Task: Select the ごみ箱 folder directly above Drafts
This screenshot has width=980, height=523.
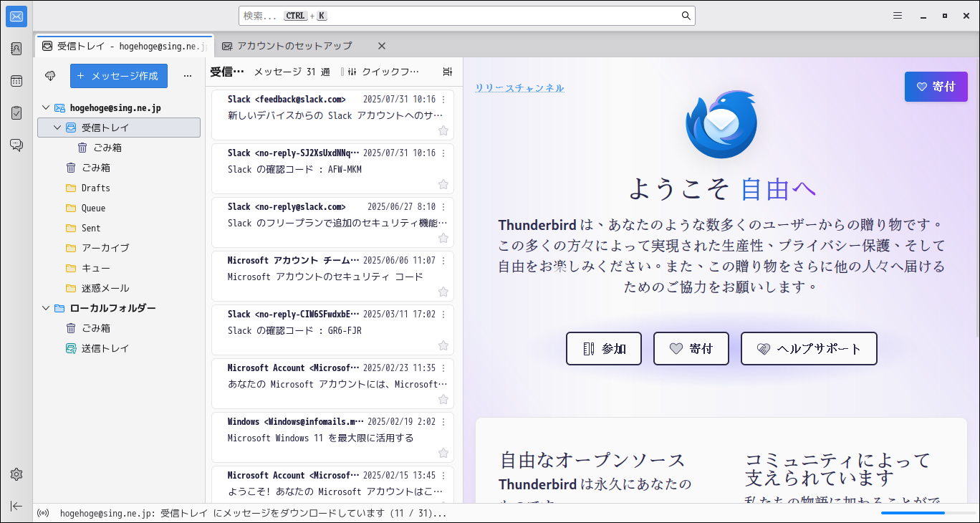Action: [119, 168]
